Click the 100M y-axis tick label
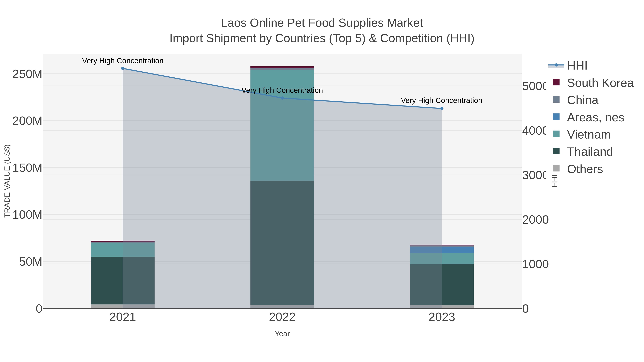This screenshot has width=644, height=362. 27,215
